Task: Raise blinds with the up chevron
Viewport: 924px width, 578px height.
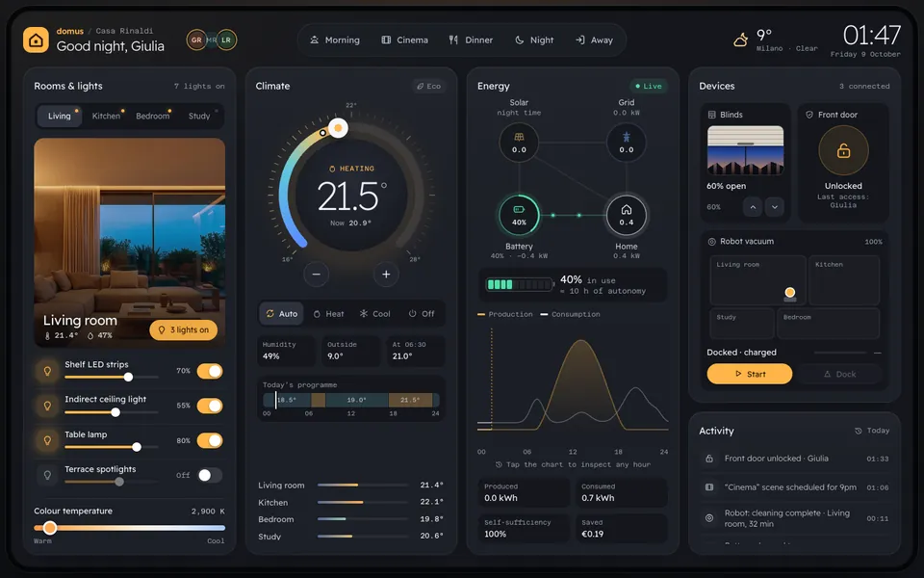Action: (753, 207)
